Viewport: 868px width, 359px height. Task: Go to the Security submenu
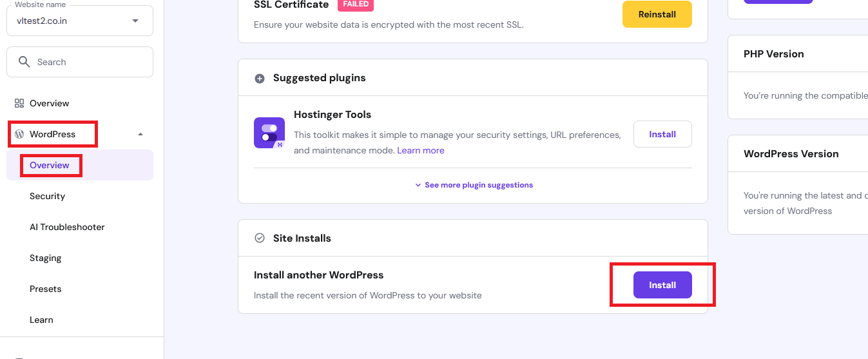[x=47, y=196]
